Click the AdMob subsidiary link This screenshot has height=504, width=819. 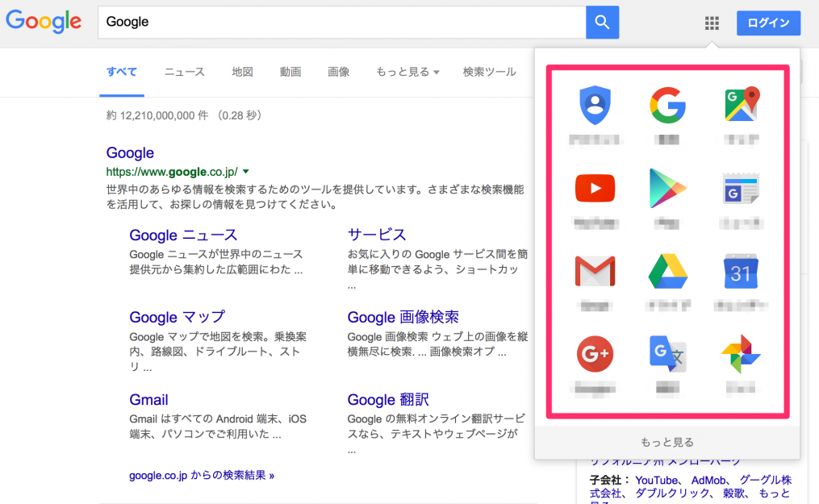click(708, 480)
